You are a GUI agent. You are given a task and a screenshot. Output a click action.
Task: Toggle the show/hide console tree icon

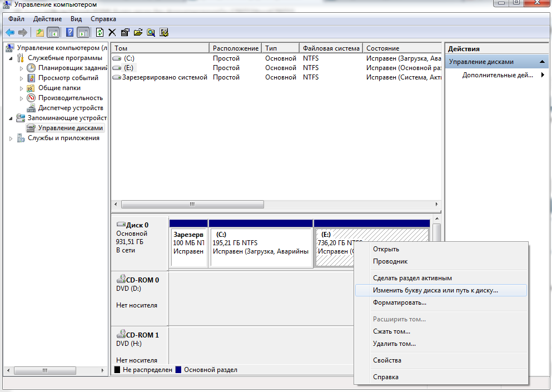53,33
